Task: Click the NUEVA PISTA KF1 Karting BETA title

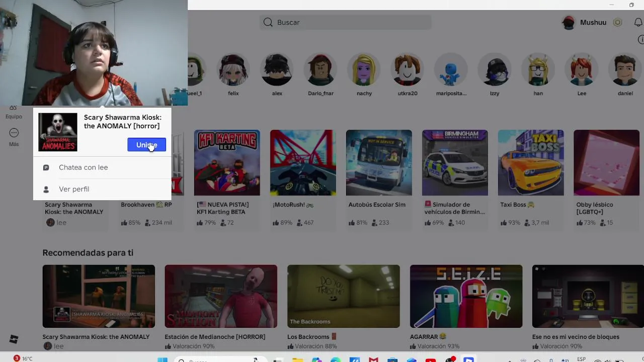Action: click(223, 208)
